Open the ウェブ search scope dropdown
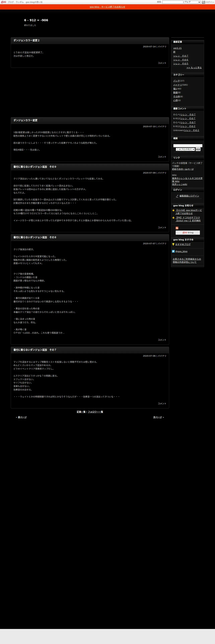 click(192, 2)
